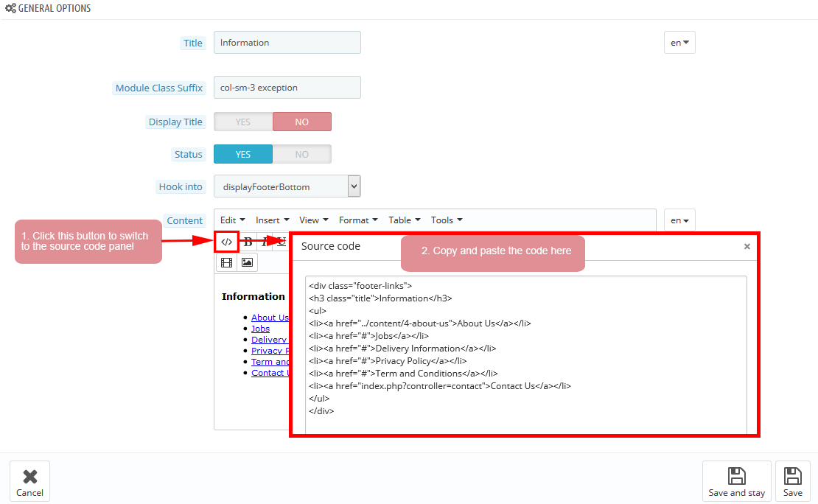Click the GENERAL OPTIONS panel heading text
The image size is (818, 504).
click(55, 8)
